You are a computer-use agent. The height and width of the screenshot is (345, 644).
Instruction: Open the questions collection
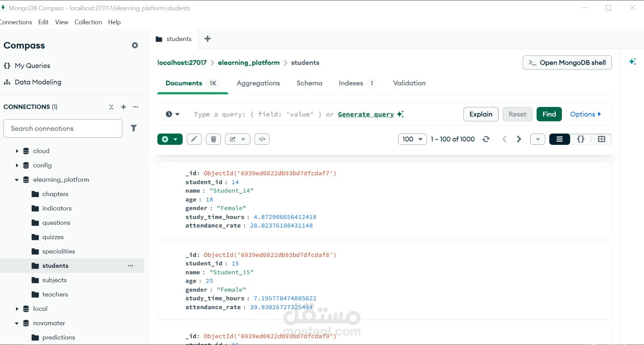coord(56,223)
